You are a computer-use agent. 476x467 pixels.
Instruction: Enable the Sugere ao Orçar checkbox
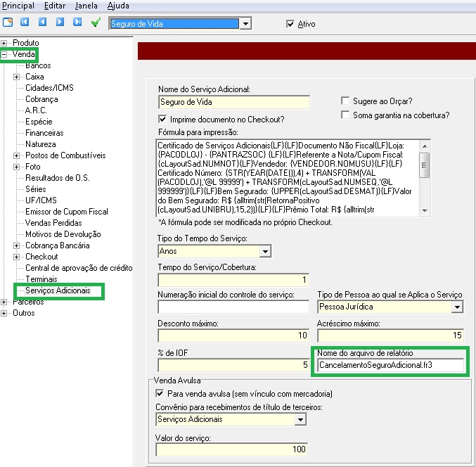(x=345, y=101)
